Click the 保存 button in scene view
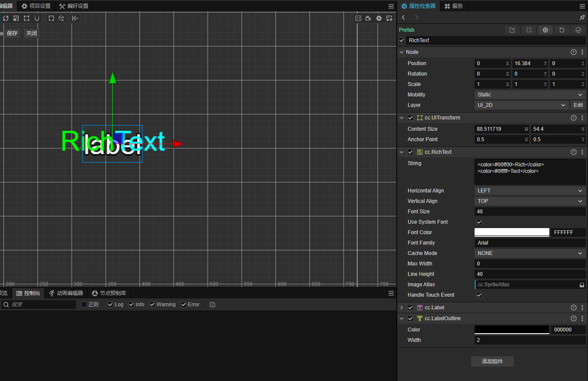The width and height of the screenshot is (588, 381). click(x=12, y=33)
